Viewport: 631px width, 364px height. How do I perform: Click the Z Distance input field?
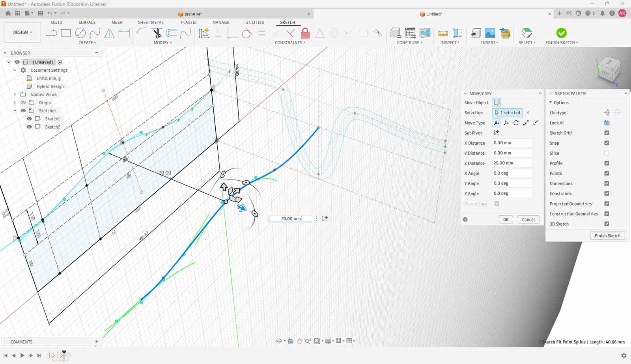click(513, 163)
